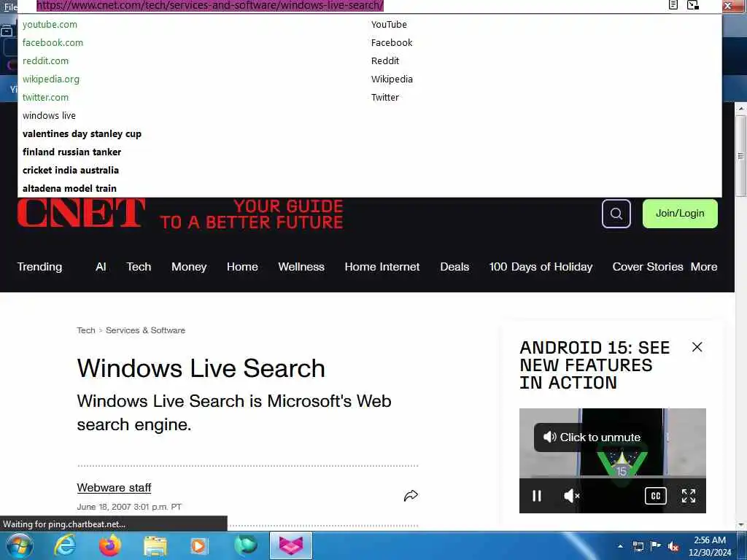The width and height of the screenshot is (747, 560).
Task: Toggle closed captions on the video
Action: (x=656, y=496)
